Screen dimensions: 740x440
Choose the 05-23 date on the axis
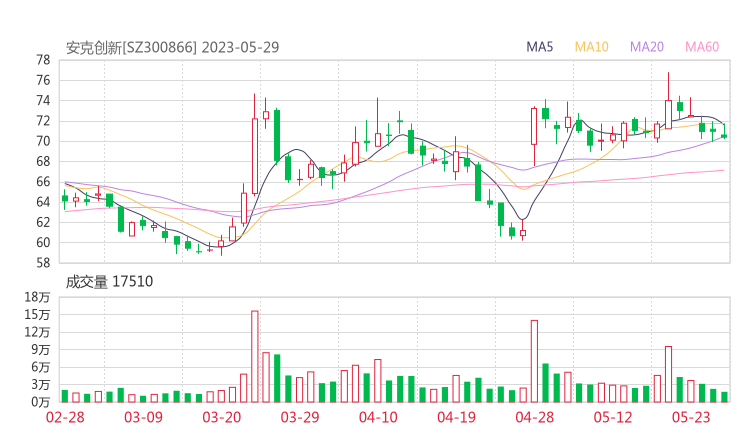(691, 417)
